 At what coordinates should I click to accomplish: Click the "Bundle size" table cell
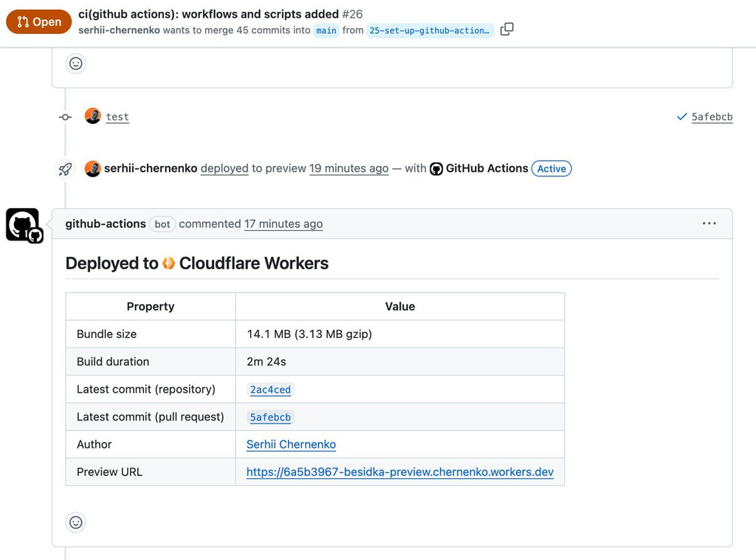(151, 334)
